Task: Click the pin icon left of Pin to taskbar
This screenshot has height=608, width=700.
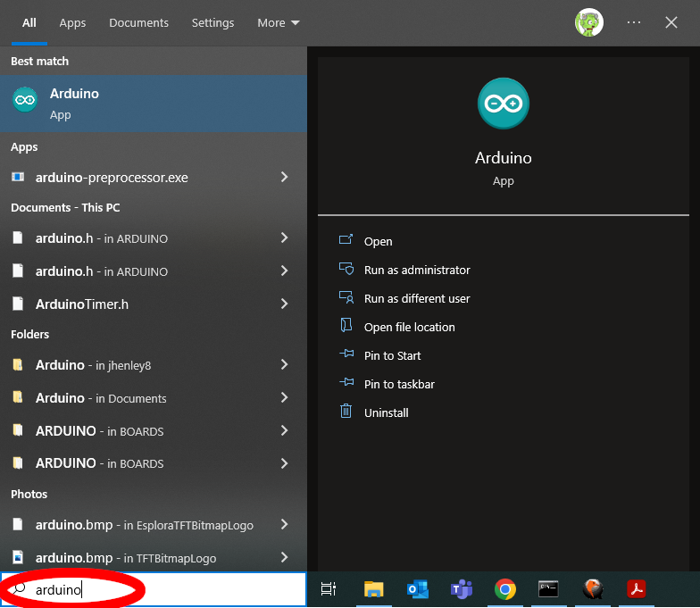Action: click(x=346, y=382)
